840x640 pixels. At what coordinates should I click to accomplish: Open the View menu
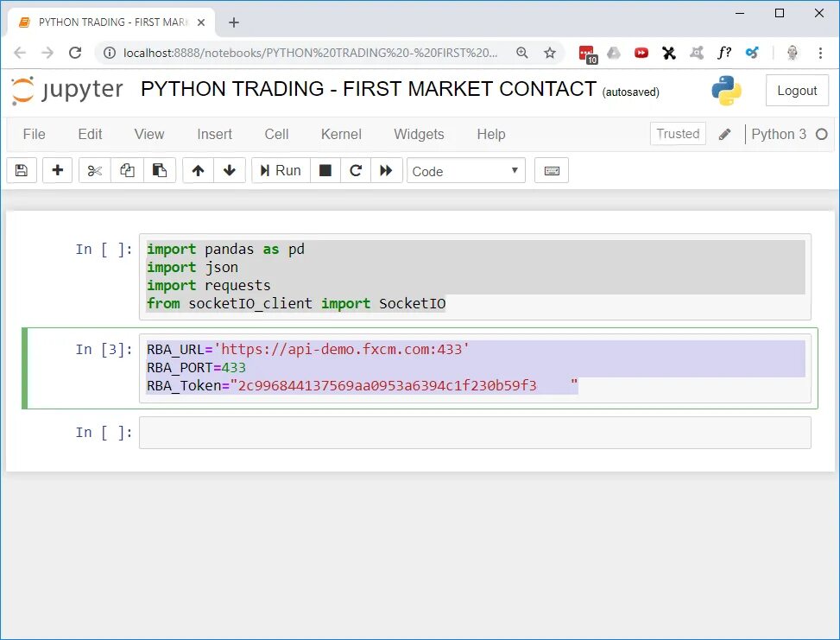(x=149, y=134)
